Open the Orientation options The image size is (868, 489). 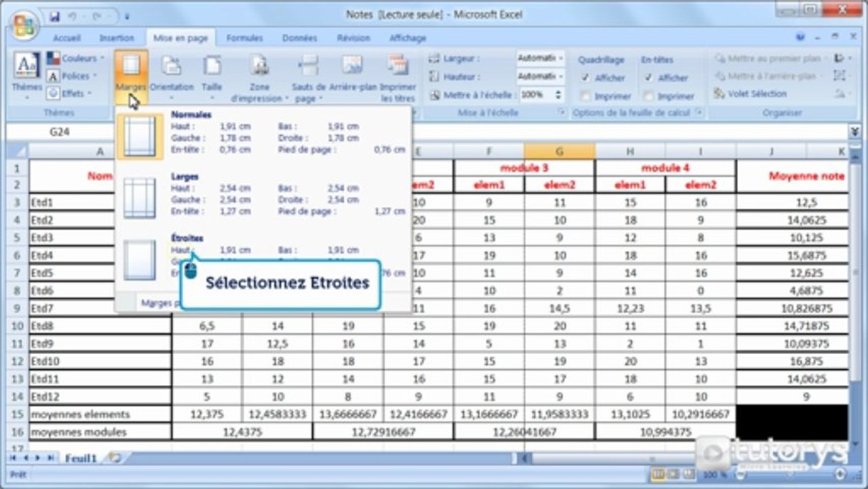(172, 76)
